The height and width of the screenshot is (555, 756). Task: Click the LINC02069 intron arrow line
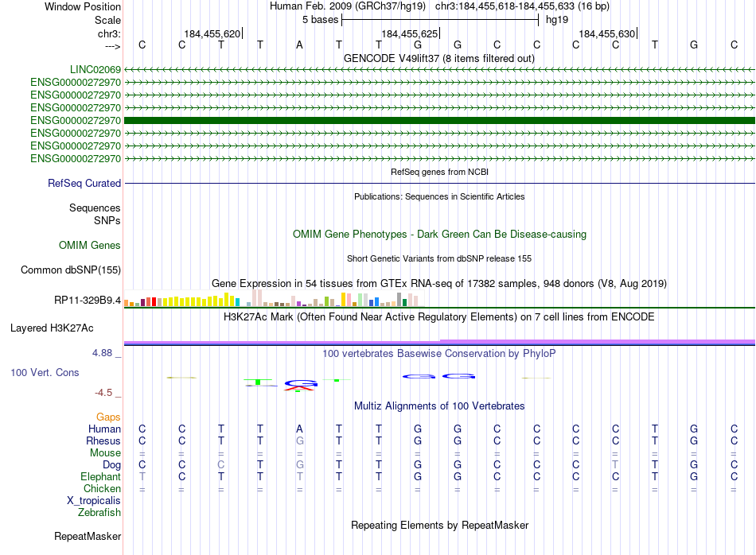pos(439,70)
